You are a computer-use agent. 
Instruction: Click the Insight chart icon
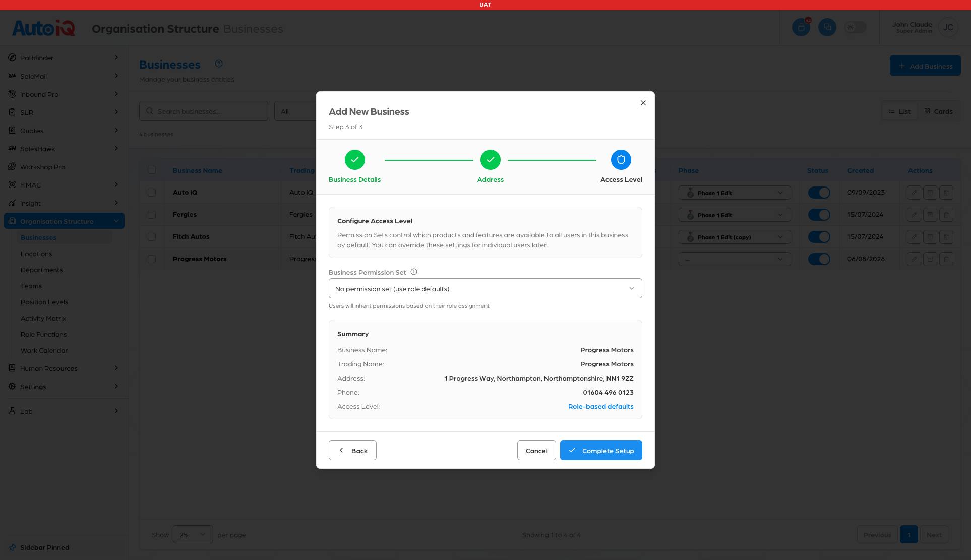point(12,203)
